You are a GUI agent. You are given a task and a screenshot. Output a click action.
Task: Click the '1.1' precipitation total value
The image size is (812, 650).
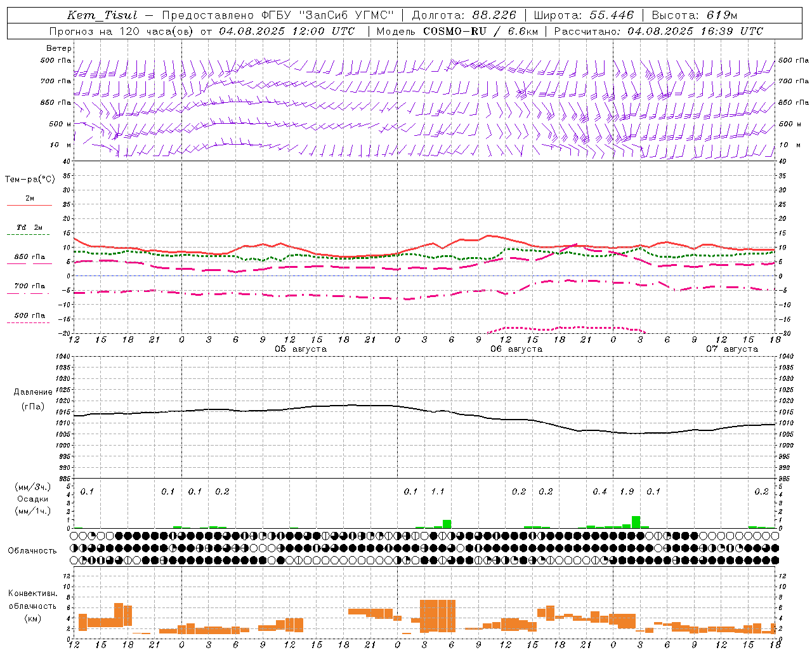click(438, 492)
